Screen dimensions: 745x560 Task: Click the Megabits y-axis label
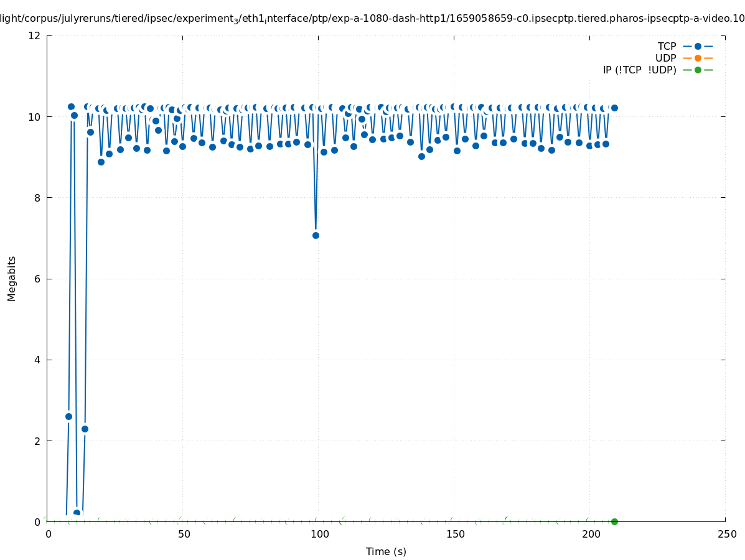pos(12,278)
